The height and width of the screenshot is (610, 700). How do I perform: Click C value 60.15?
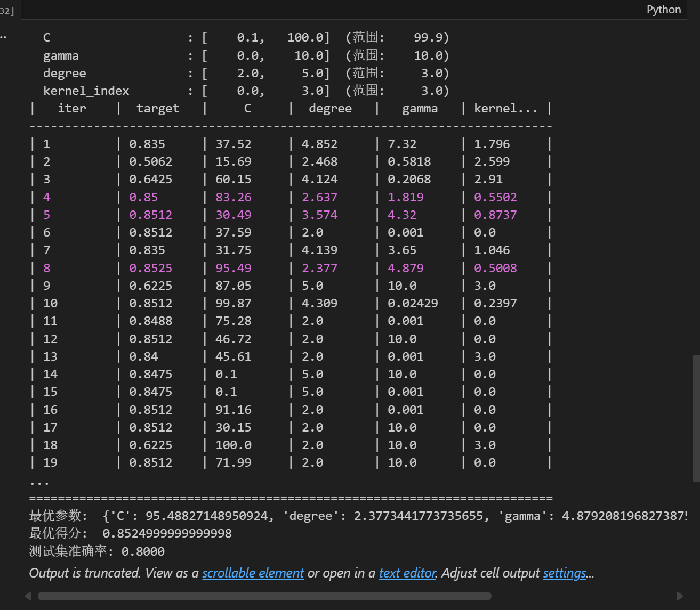(x=234, y=180)
